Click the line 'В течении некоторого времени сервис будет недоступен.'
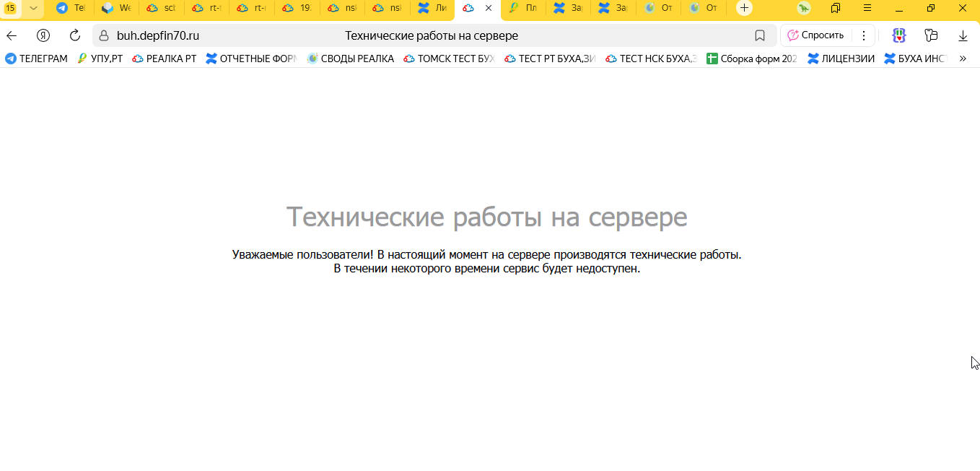980x471 pixels. 487,269
